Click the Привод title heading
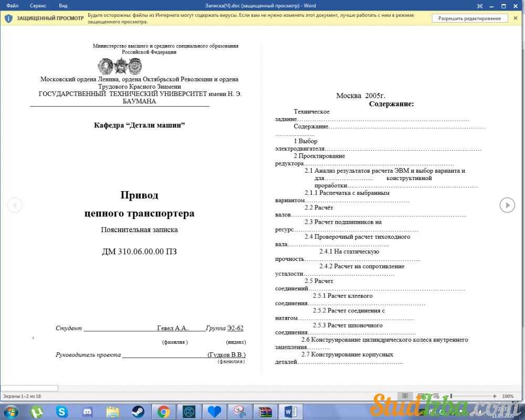The height and width of the screenshot is (420, 525). 139,195
